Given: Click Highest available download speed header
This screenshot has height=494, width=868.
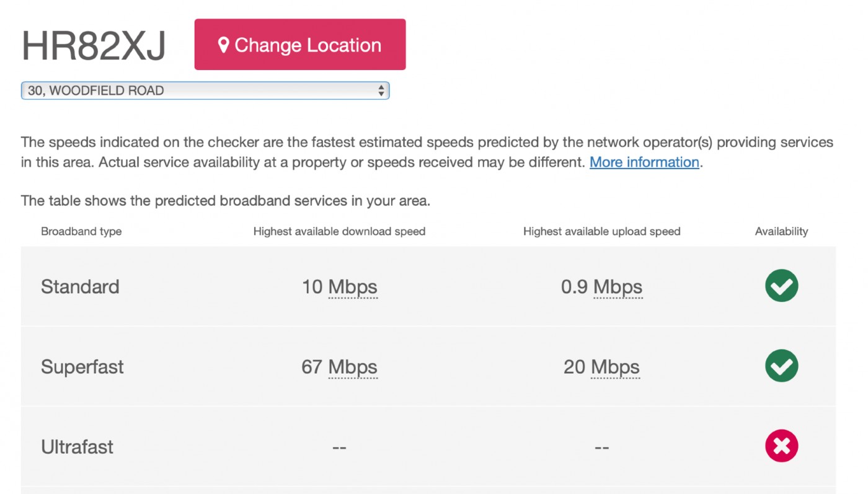Looking at the screenshot, I should (339, 231).
